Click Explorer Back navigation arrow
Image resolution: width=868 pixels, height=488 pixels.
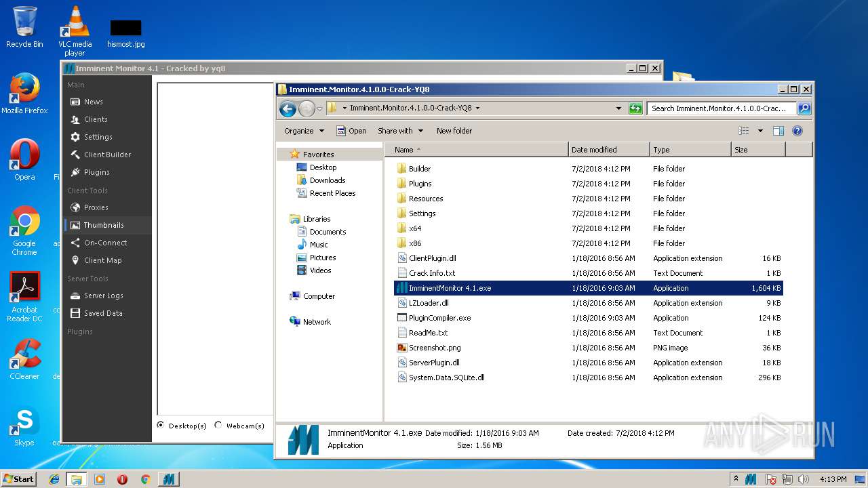tap(288, 108)
